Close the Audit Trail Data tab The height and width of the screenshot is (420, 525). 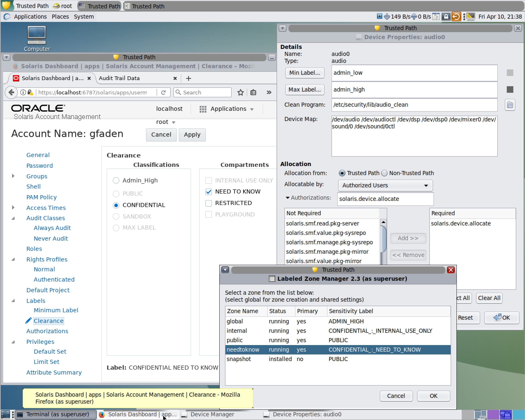coord(175,78)
